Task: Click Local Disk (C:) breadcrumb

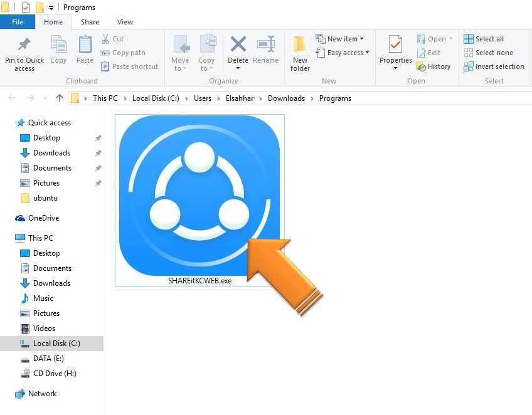Action: coord(156,98)
